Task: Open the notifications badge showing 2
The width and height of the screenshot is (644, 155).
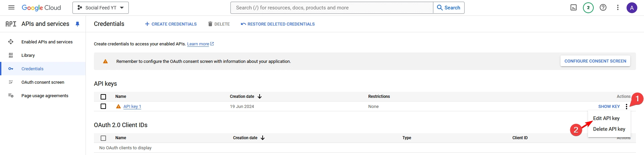Action: (x=588, y=7)
